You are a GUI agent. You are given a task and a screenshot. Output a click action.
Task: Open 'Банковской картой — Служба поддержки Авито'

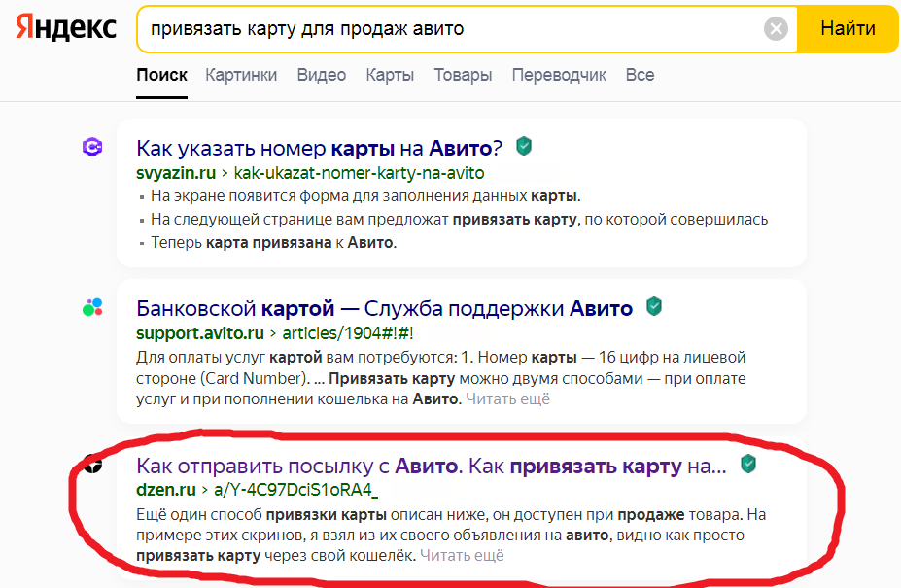point(384,309)
